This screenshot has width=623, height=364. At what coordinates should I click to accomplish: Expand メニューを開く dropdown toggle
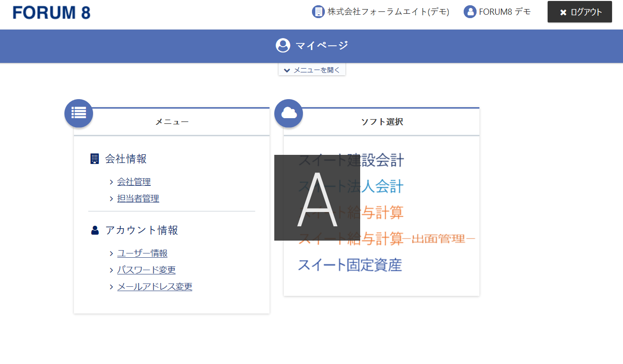pos(312,70)
